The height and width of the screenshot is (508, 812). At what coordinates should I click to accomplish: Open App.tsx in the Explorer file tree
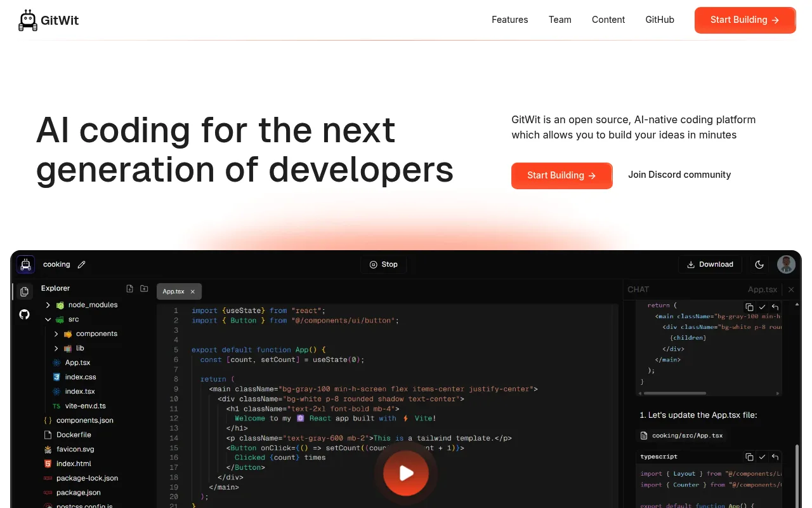point(77,363)
